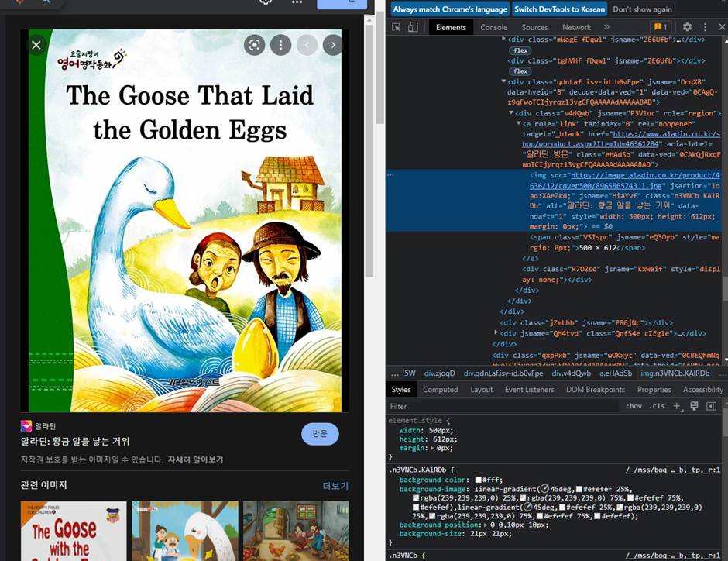Search the image with Google Lens icon

click(x=255, y=45)
